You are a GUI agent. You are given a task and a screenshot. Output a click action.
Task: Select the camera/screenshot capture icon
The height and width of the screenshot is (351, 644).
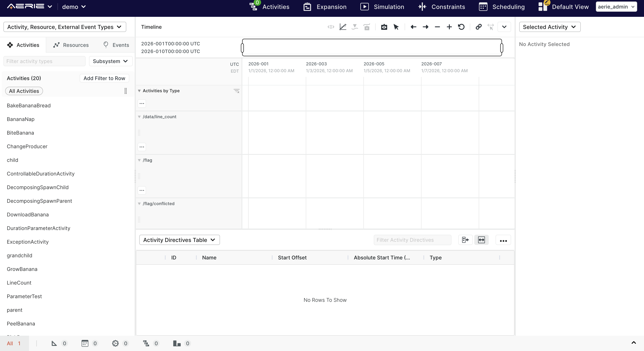tap(384, 27)
